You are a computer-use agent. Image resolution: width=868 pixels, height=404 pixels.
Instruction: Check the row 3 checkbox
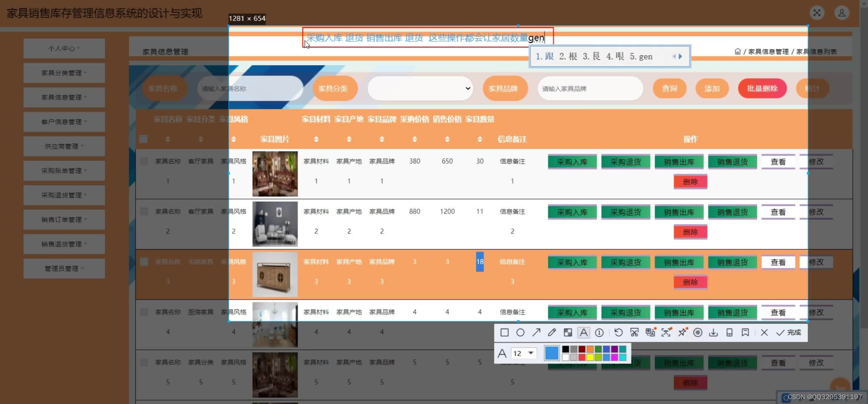[x=144, y=262]
